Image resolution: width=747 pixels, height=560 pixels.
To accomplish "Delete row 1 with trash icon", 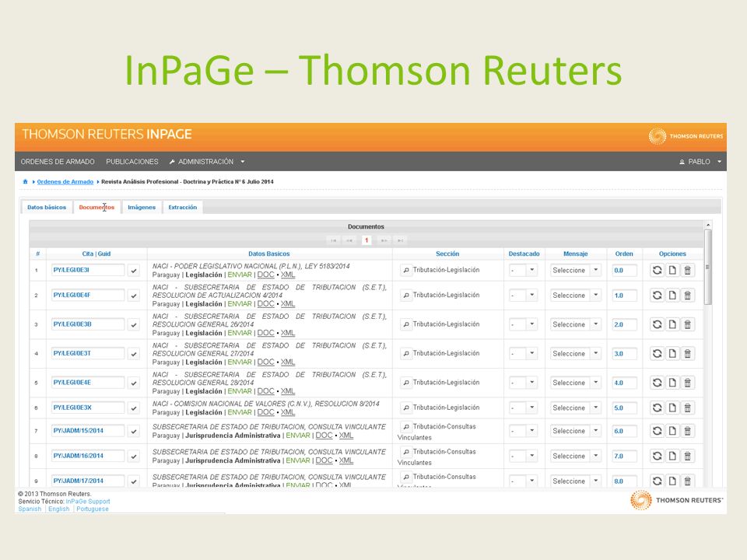I will pos(687,270).
